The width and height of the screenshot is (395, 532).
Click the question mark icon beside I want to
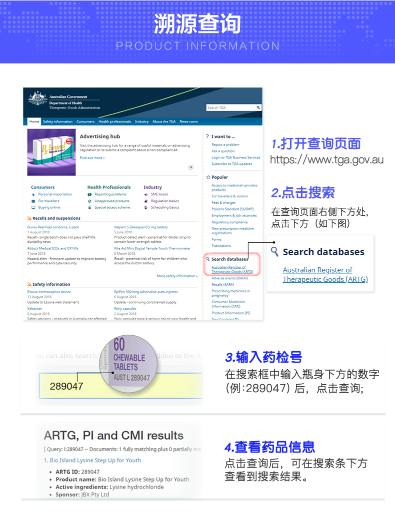[x=207, y=136]
